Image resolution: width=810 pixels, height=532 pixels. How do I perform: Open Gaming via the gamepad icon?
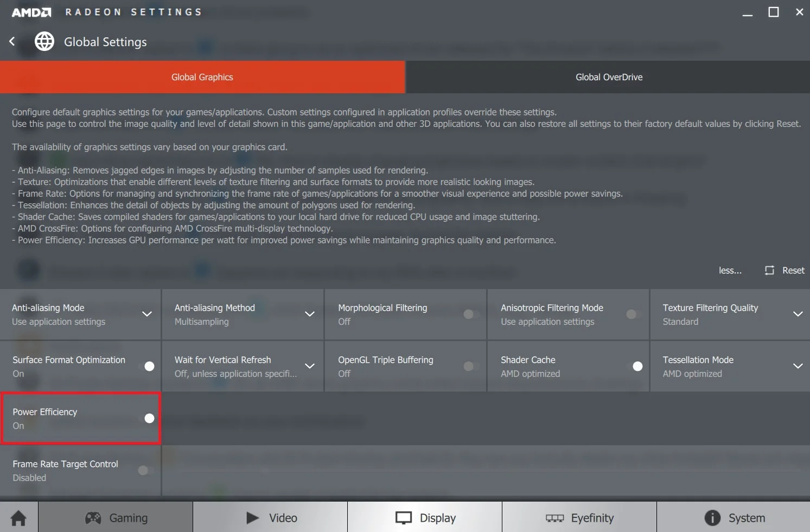(93, 518)
